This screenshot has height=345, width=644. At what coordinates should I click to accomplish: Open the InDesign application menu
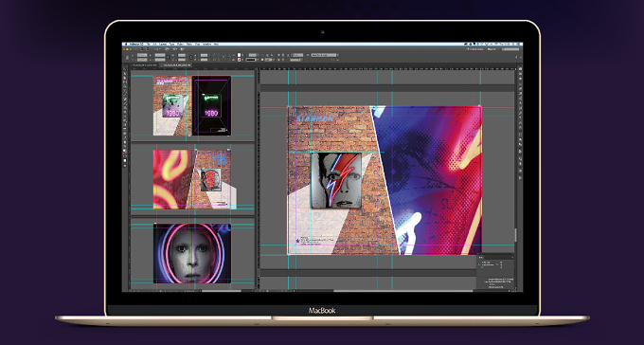click(x=135, y=44)
